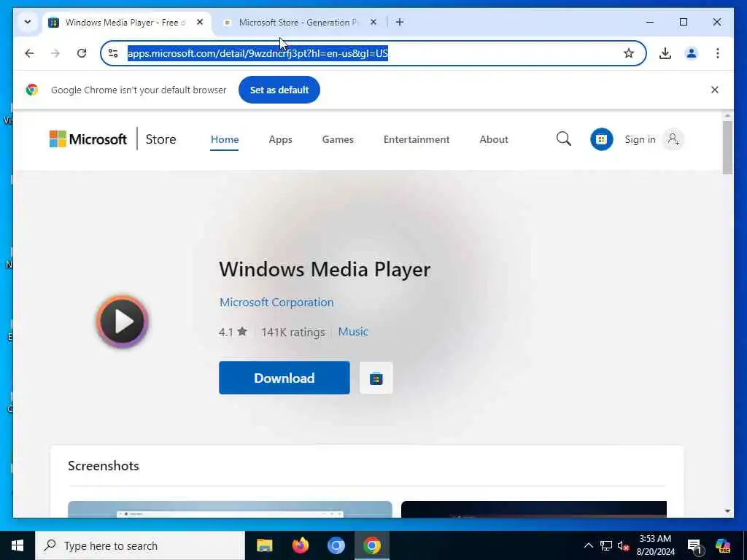Click the taskbar search box
Image resolution: width=747 pixels, height=560 pixels.
pos(140,545)
